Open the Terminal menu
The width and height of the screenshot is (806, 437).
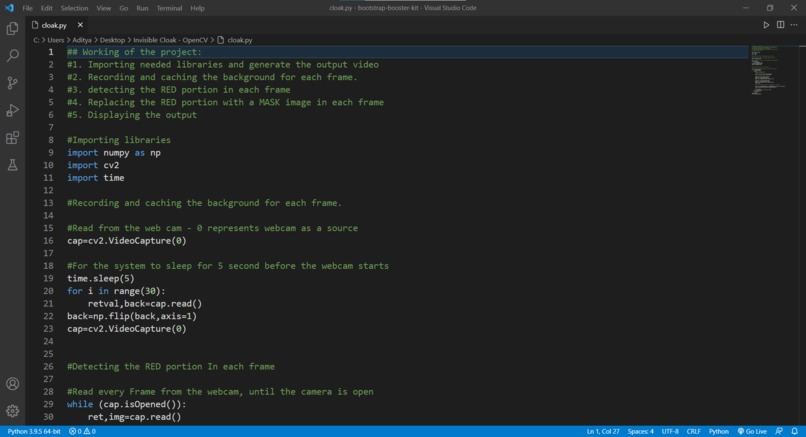169,8
